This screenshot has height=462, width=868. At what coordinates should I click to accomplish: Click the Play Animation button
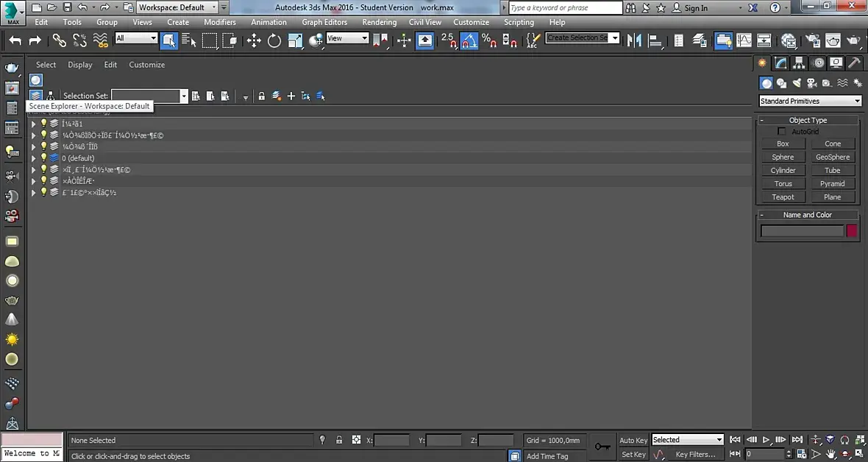click(766, 440)
